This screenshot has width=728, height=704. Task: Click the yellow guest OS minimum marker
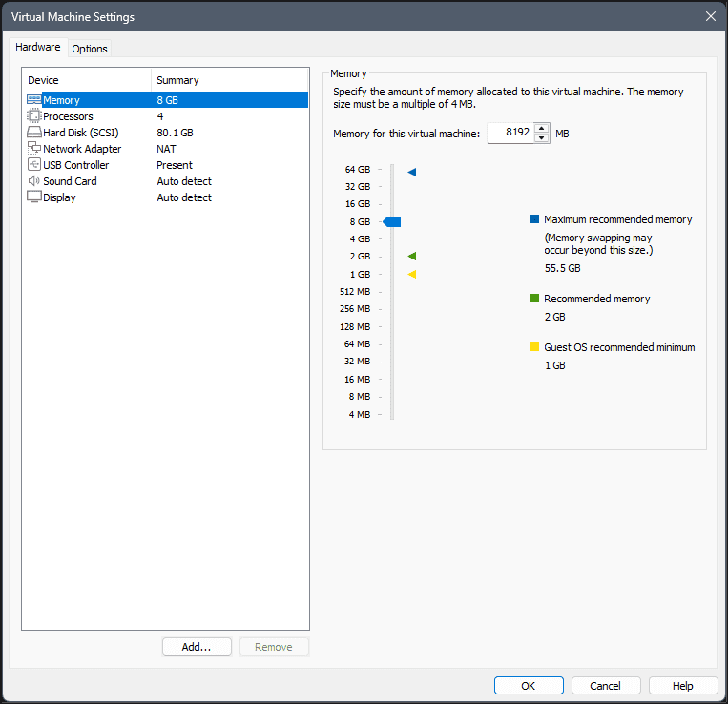point(412,275)
